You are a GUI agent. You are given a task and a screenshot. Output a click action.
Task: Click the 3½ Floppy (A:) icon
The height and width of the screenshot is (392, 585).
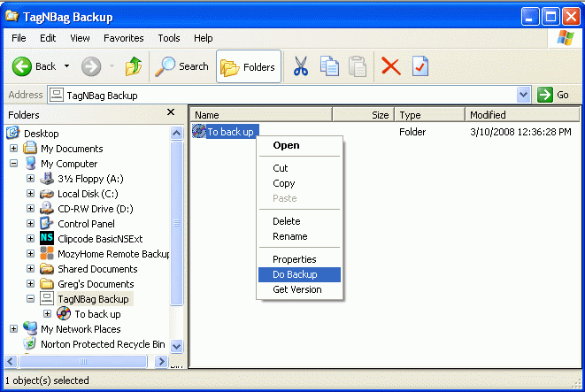coord(47,178)
